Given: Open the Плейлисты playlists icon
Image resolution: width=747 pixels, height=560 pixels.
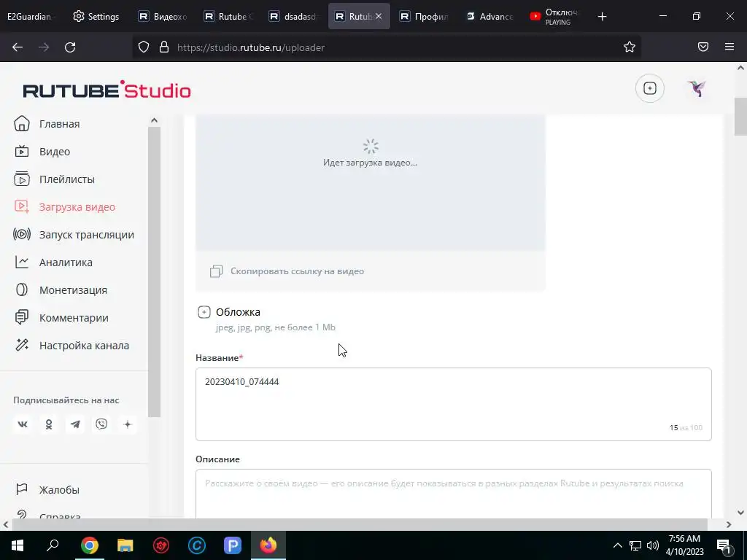Looking at the screenshot, I should coord(21,179).
